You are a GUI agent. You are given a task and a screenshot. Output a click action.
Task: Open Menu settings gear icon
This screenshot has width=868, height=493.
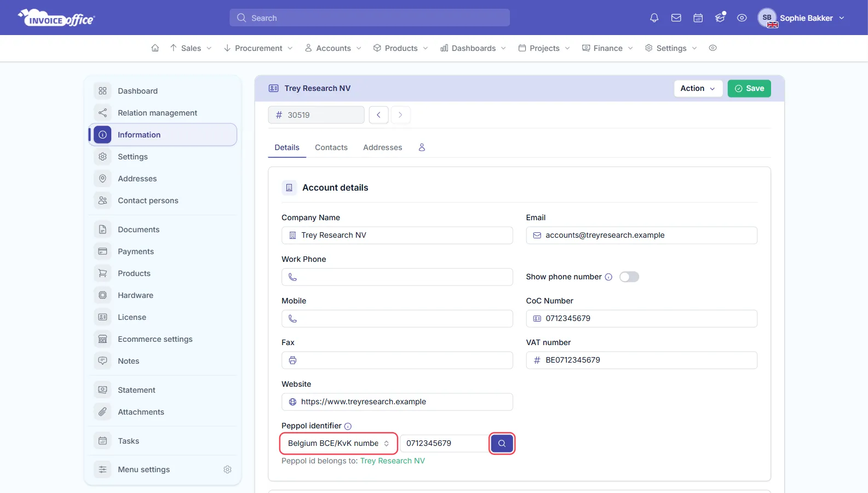(x=228, y=469)
